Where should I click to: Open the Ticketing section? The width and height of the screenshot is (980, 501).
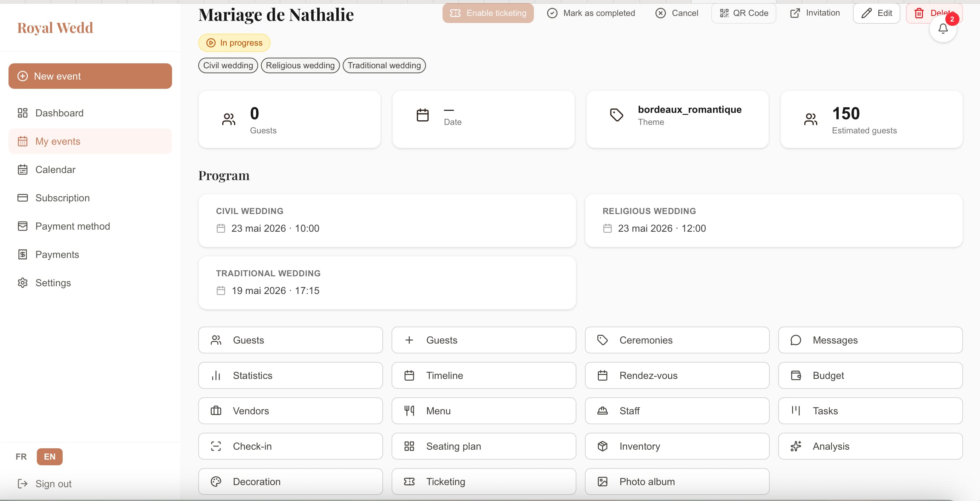coord(483,482)
